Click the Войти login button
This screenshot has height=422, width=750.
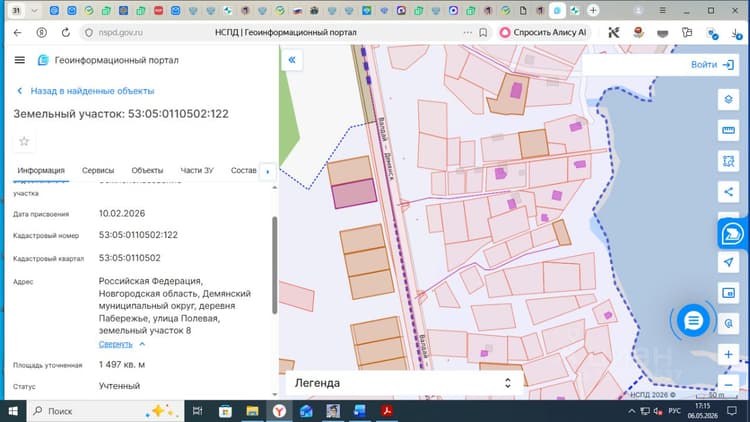click(712, 65)
